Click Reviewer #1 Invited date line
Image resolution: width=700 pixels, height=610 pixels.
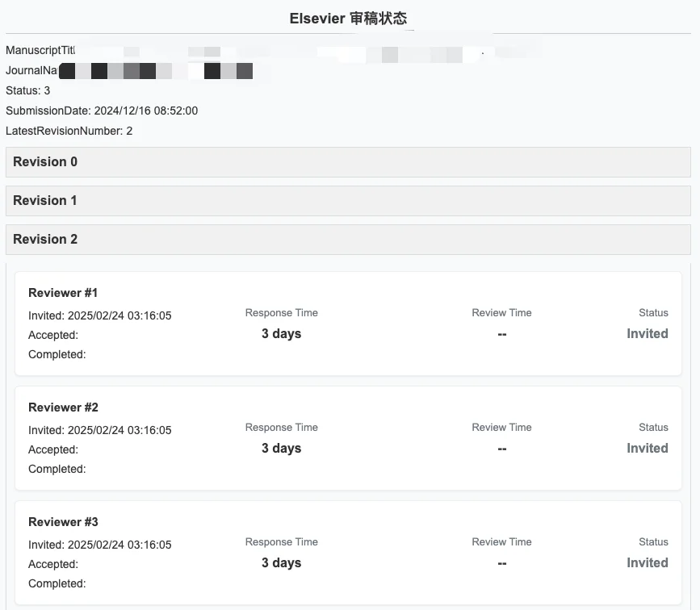[99, 315]
